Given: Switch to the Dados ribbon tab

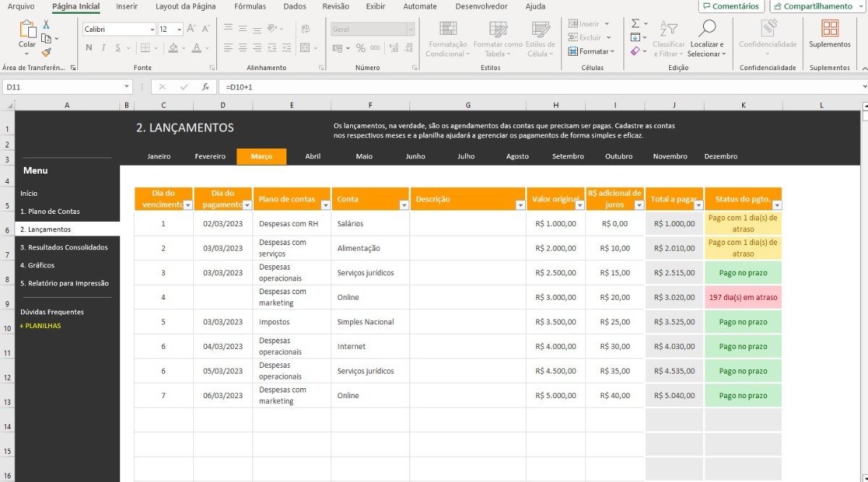Looking at the screenshot, I should 294,7.
